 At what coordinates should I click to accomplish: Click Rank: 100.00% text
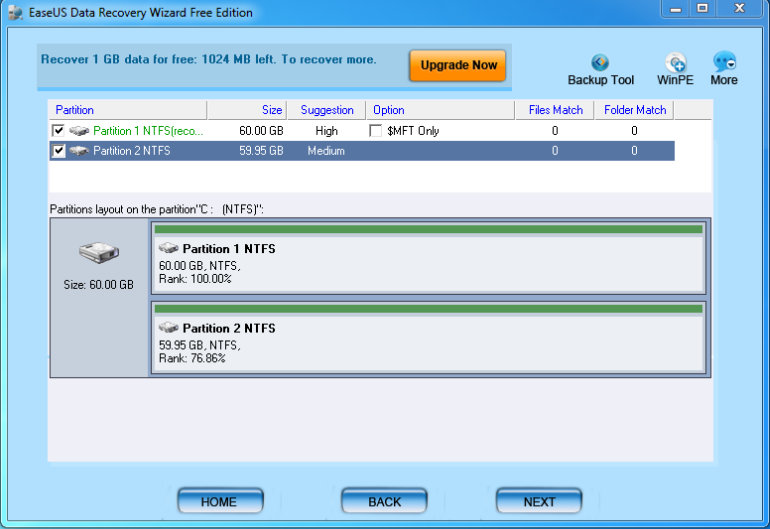pos(195,279)
